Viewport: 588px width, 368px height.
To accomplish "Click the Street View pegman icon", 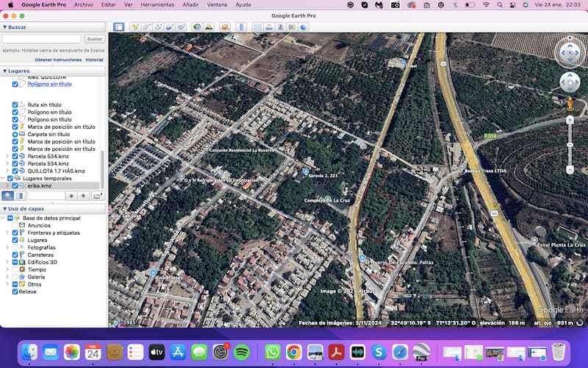I will 570,105.
